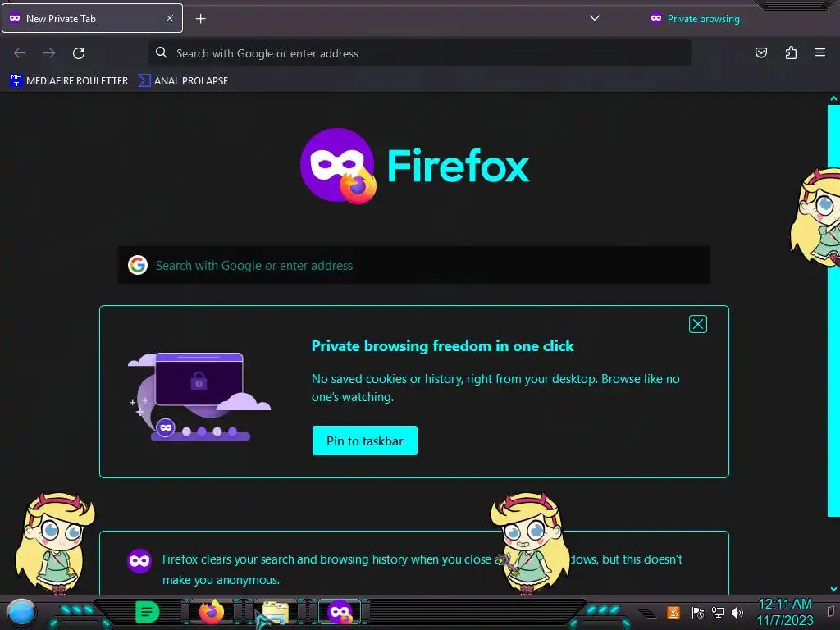Click scrollbar down arrow
The width and height of the screenshot is (840, 630).
click(x=833, y=589)
